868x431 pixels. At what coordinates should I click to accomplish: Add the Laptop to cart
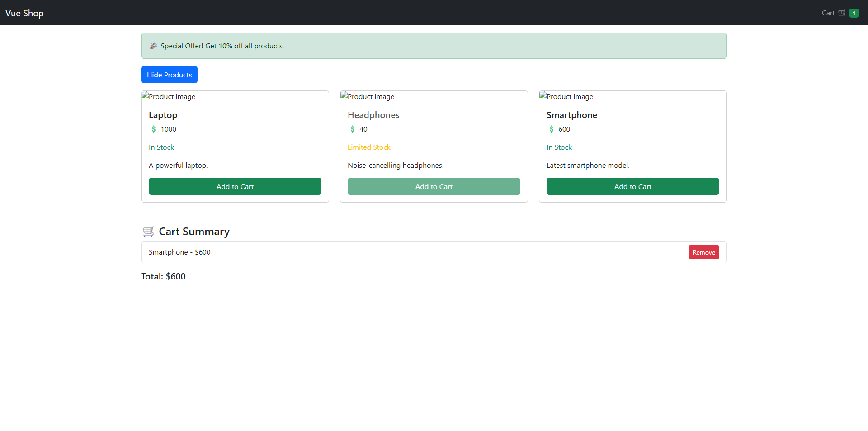coord(235,186)
